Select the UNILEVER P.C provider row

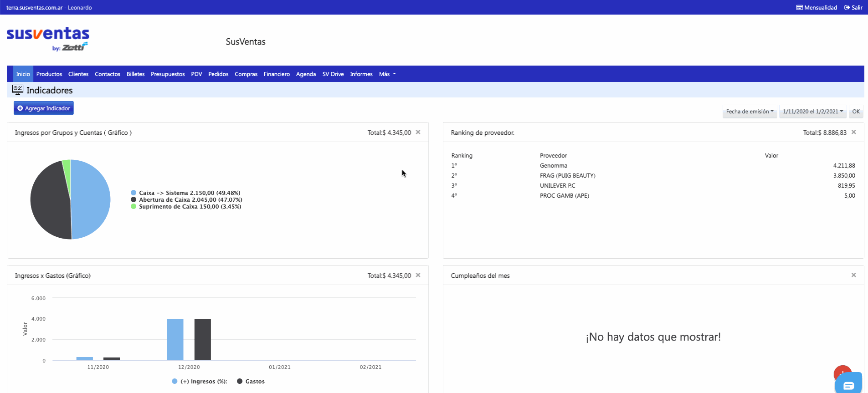click(653, 185)
